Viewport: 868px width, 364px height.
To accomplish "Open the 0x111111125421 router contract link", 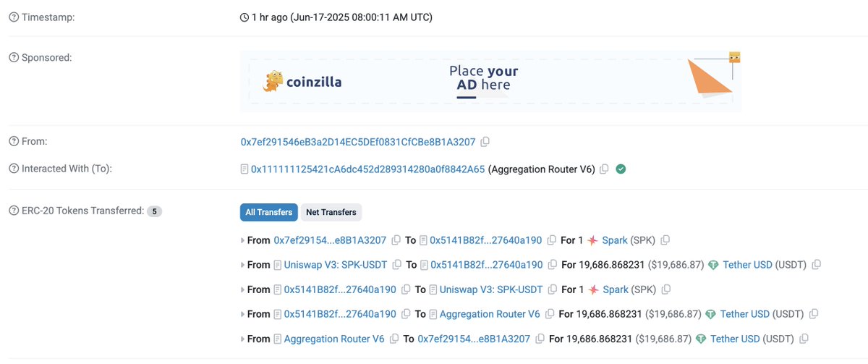I will click(x=367, y=169).
